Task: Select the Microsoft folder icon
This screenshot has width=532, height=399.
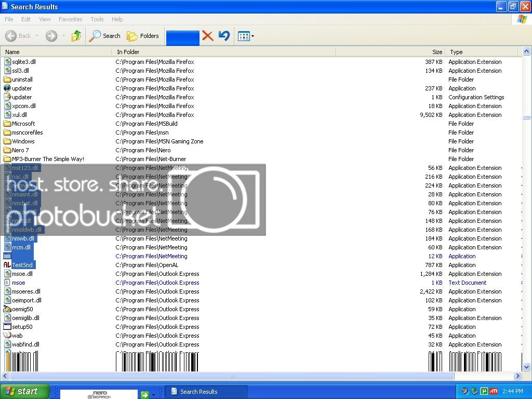Action: click(x=7, y=124)
